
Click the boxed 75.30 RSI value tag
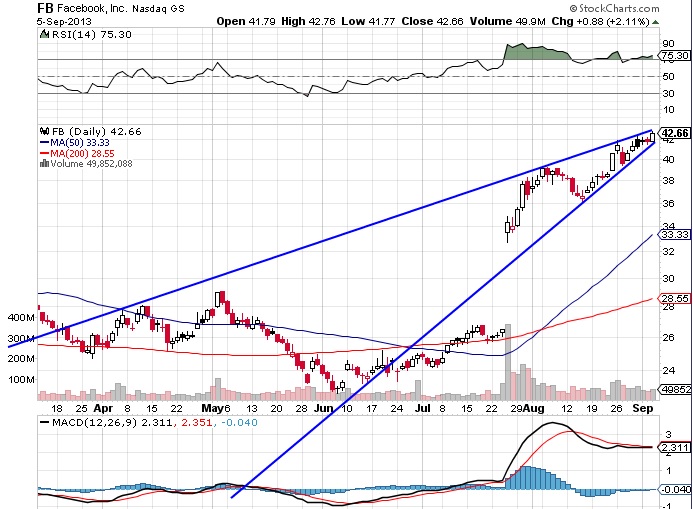pyautogui.click(x=675, y=56)
